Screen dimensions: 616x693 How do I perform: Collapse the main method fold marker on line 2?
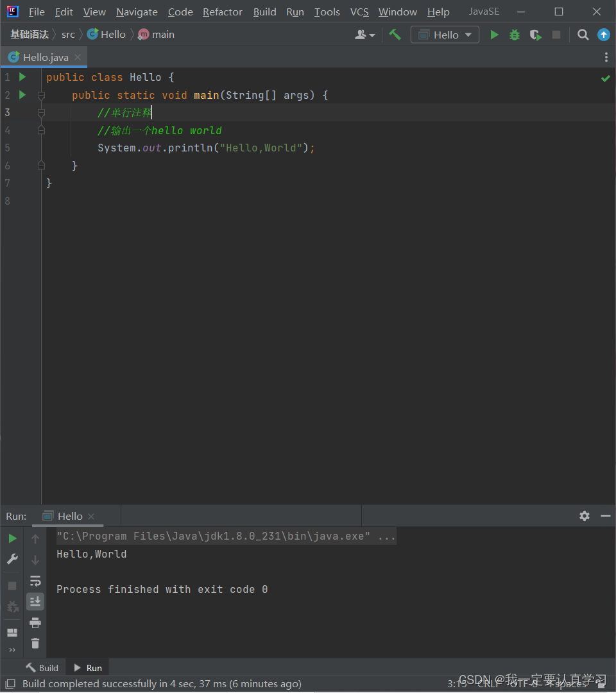41,95
